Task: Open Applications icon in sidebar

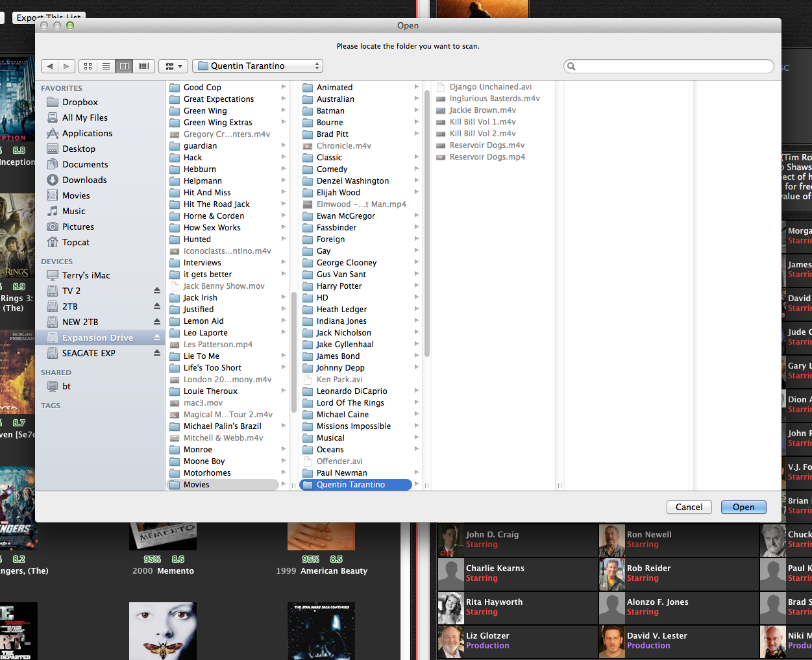Action: [x=53, y=134]
